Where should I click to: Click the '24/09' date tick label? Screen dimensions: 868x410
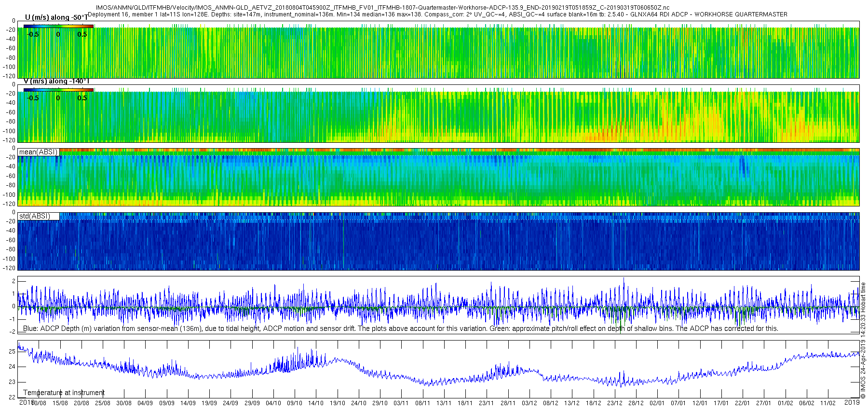point(231,403)
